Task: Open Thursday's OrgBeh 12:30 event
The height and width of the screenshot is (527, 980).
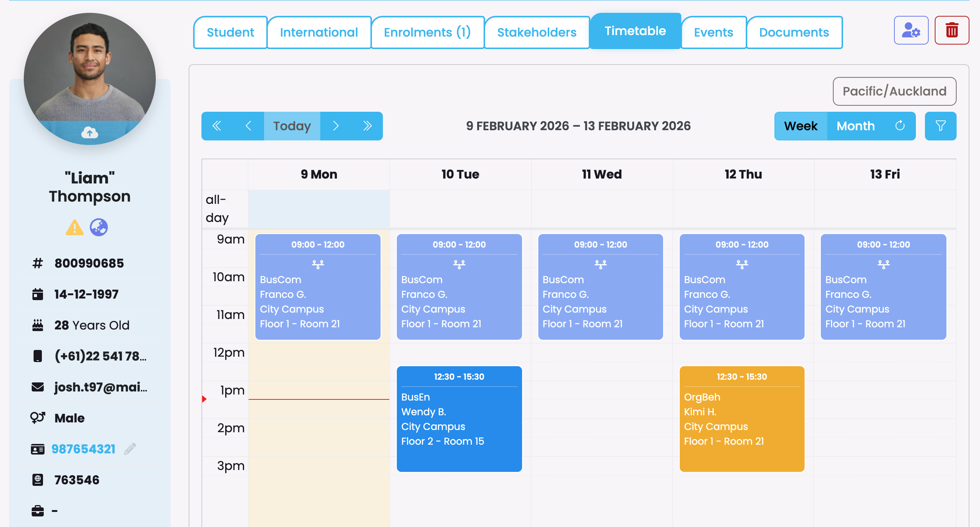Action: pyautogui.click(x=742, y=419)
